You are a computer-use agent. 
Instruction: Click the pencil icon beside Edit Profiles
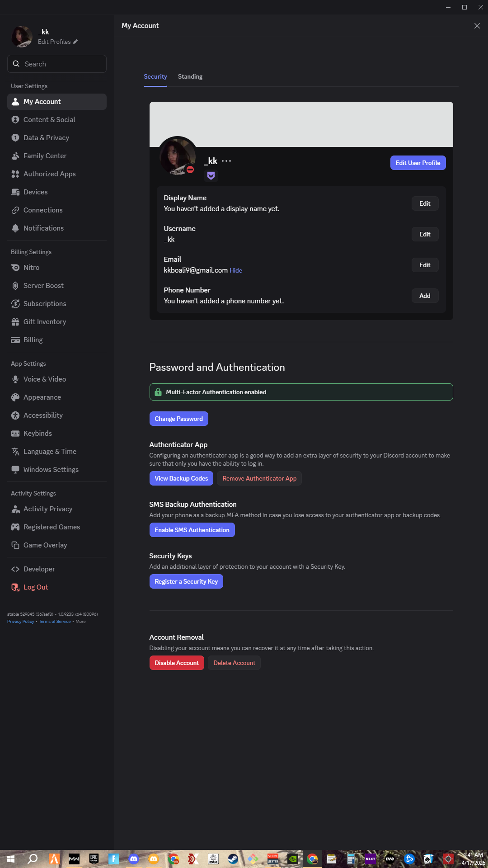[75, 42]
